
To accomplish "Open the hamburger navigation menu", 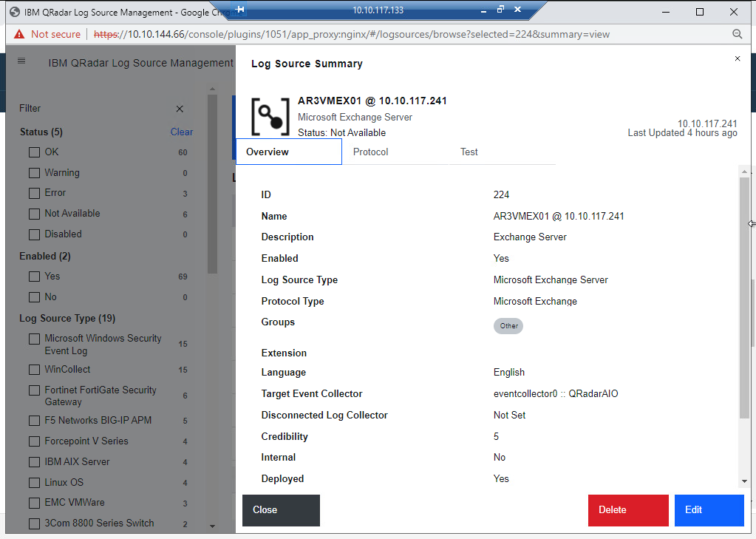I will click(x=21, y=61).
